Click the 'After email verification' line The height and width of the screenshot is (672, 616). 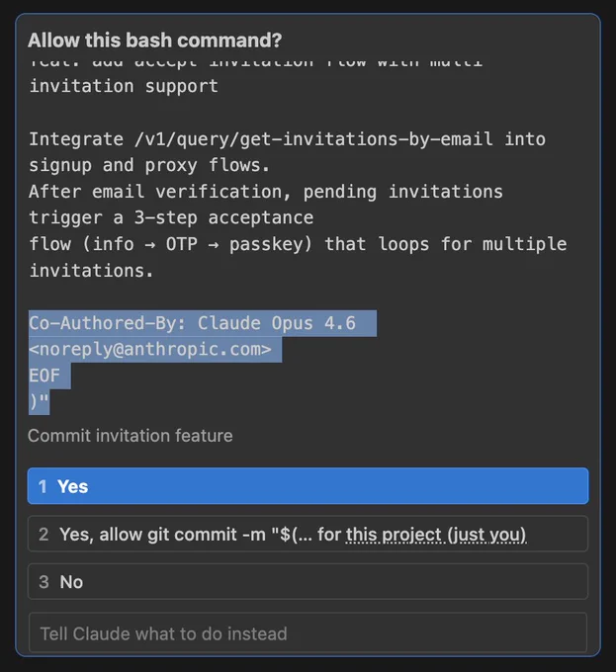266,192
